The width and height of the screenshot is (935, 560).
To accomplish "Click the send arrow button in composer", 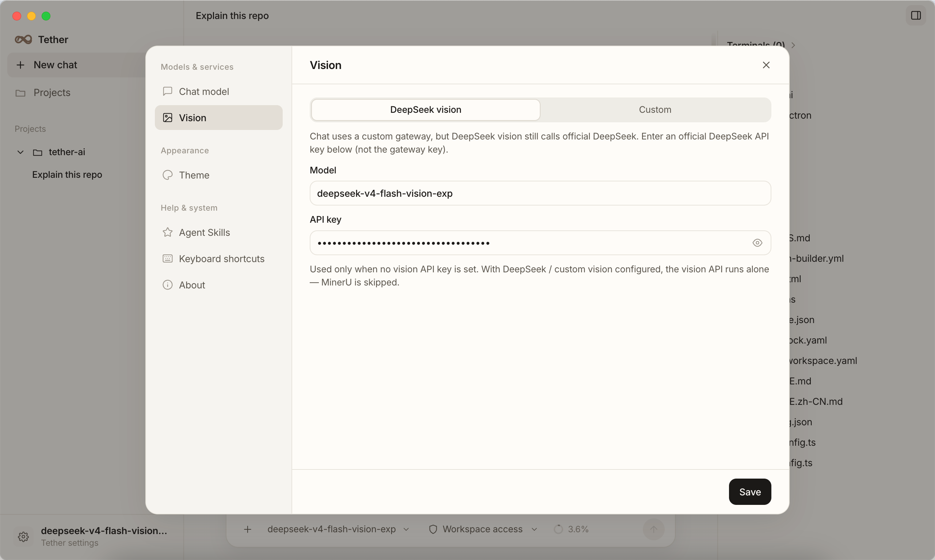I will 654,529.
